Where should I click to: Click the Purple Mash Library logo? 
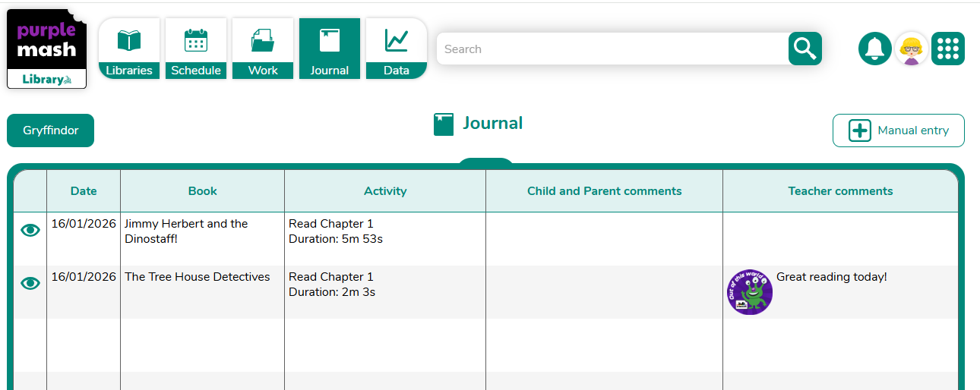pos(46,49)
